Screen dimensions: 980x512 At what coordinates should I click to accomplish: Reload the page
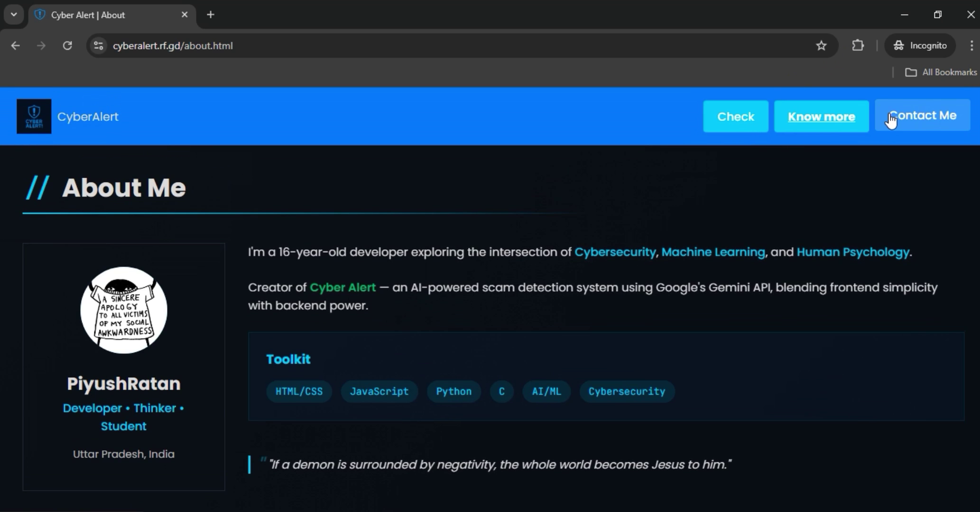pos(67,46)
